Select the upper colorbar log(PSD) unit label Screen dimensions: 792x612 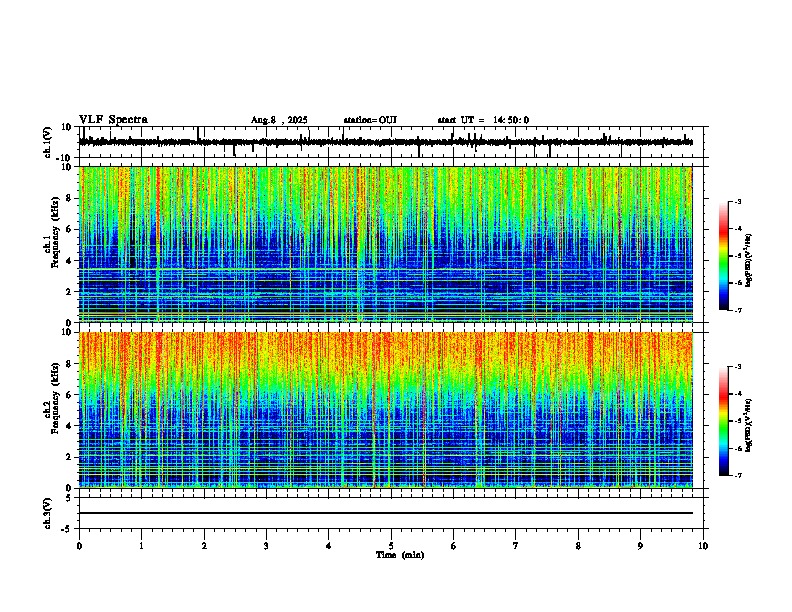click(x=748, y=260)
